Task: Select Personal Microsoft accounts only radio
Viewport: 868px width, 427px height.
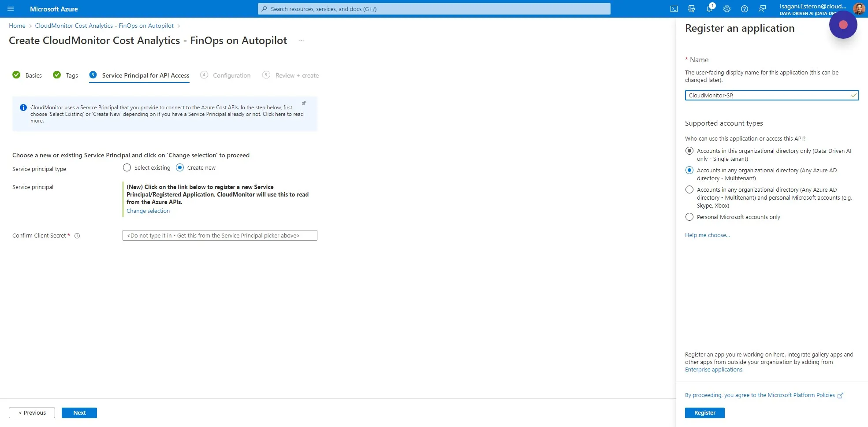Action: pos(689,217)
